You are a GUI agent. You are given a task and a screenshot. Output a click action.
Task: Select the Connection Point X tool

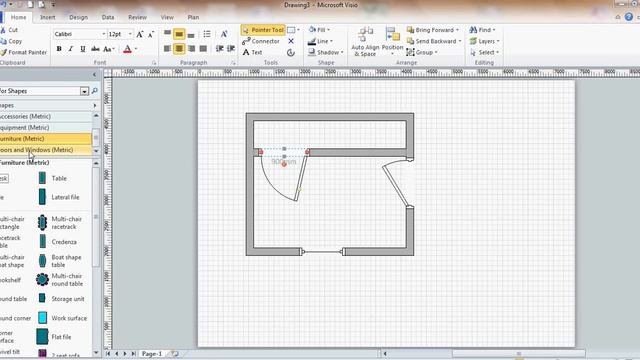tap(291, 41)
